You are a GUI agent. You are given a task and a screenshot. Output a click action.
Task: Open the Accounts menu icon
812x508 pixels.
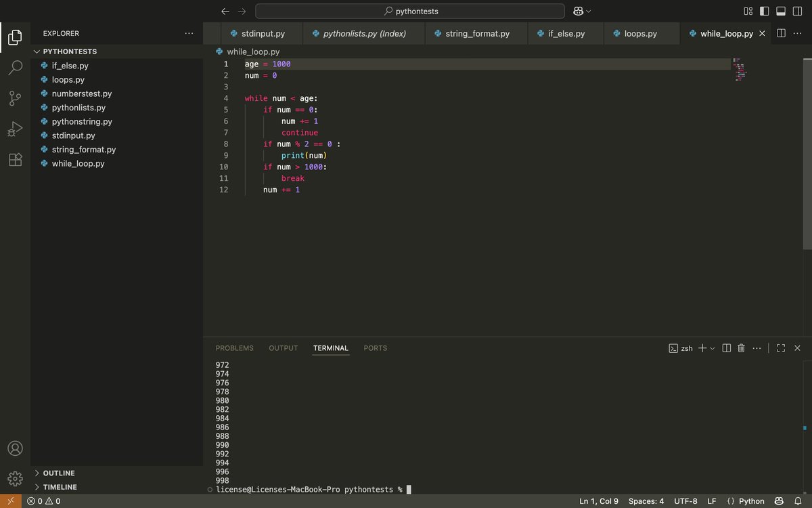coord(15,448)
